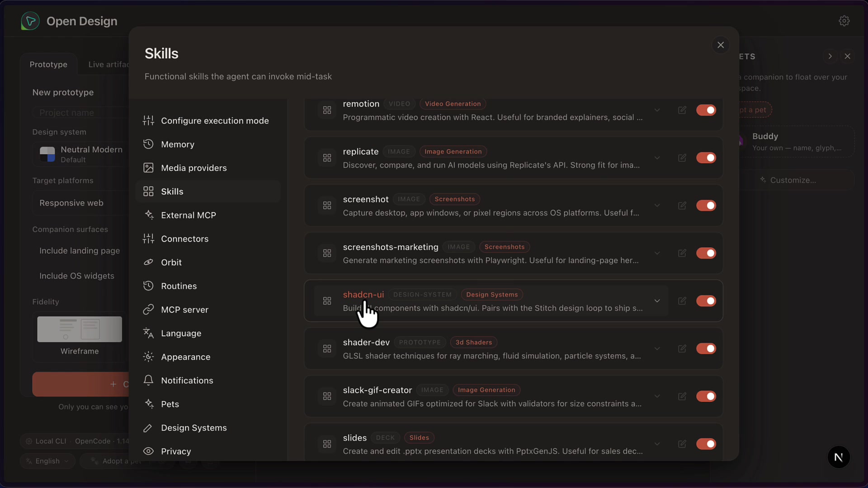The height and width of the screenshot is (488, 868).
Task: Edit the slack-gif-creator skill via pencil icon
Action: pyautogui.click(x=682, y=396)
